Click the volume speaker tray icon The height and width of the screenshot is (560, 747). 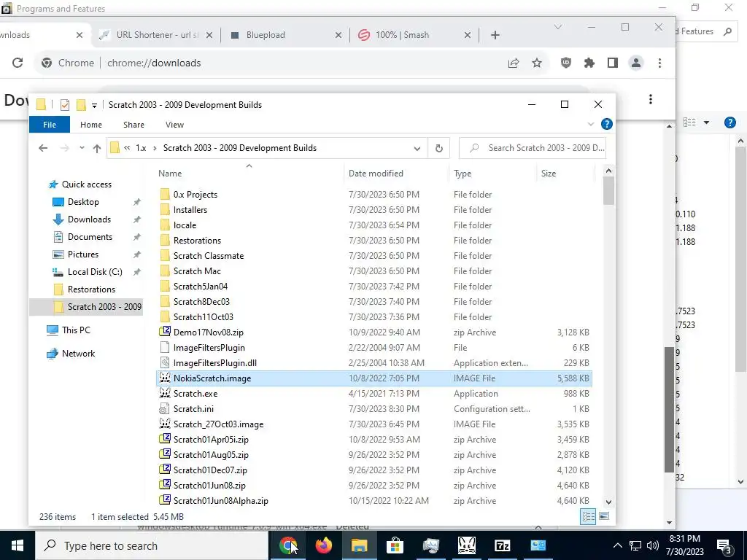pyautogui.click(x=653, y=545)
